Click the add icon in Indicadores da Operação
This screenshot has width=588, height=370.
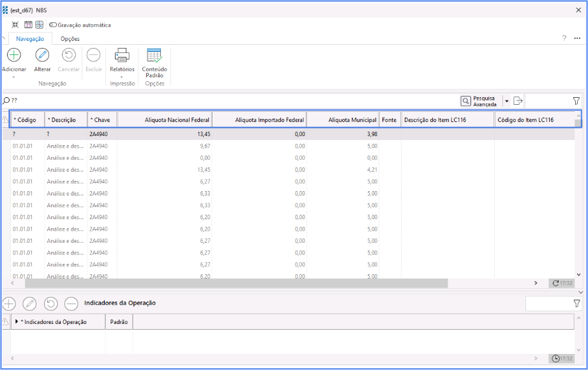coord(9,304)
